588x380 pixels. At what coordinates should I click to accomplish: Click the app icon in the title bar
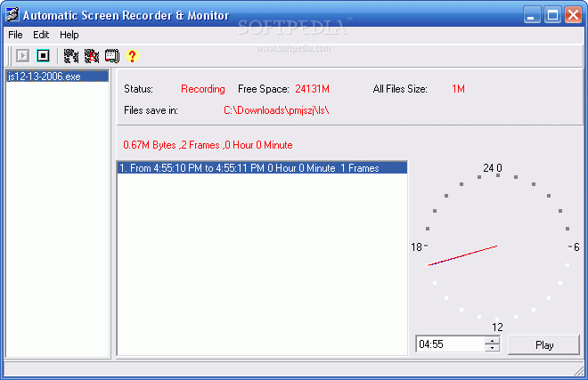12,14
